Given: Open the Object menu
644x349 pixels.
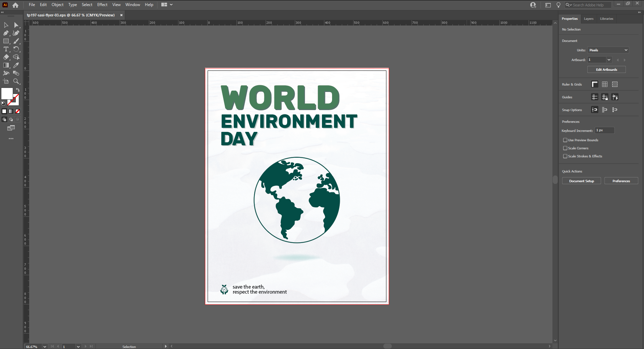Looking at the screenshot, I should coord(57,5).
